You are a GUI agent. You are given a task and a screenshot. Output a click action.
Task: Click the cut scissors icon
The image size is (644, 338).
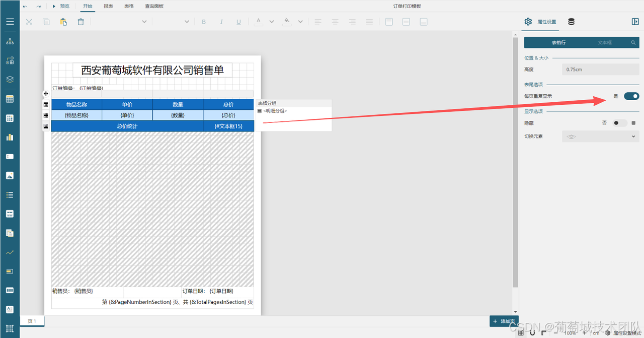29,22
